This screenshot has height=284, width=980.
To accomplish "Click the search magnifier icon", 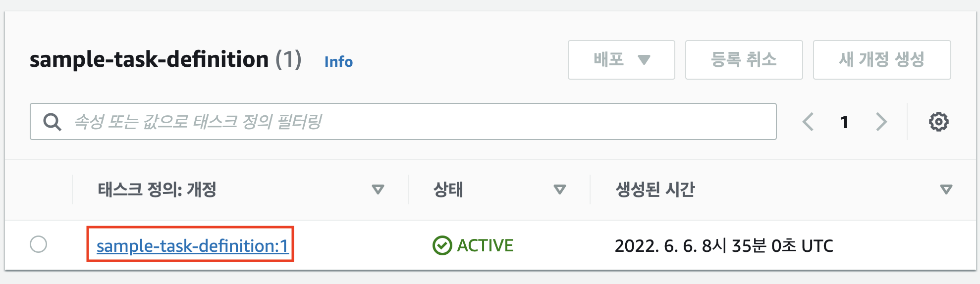I will coord(52,122).
